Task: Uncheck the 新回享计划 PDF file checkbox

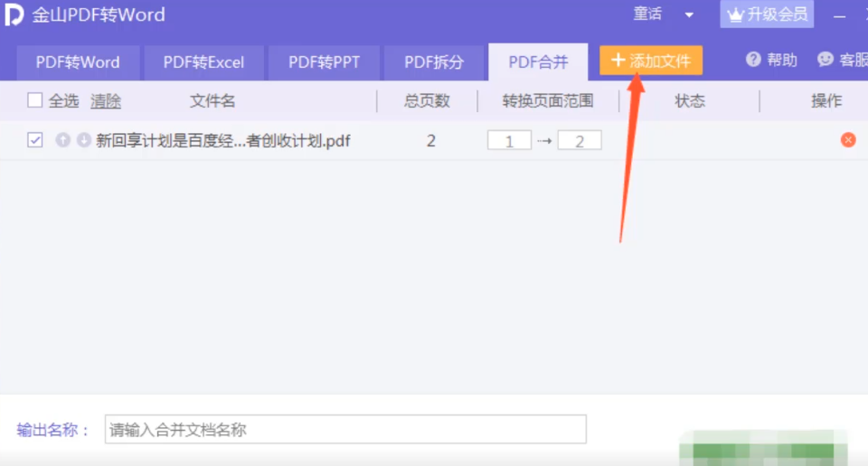Action: point(35,140)
